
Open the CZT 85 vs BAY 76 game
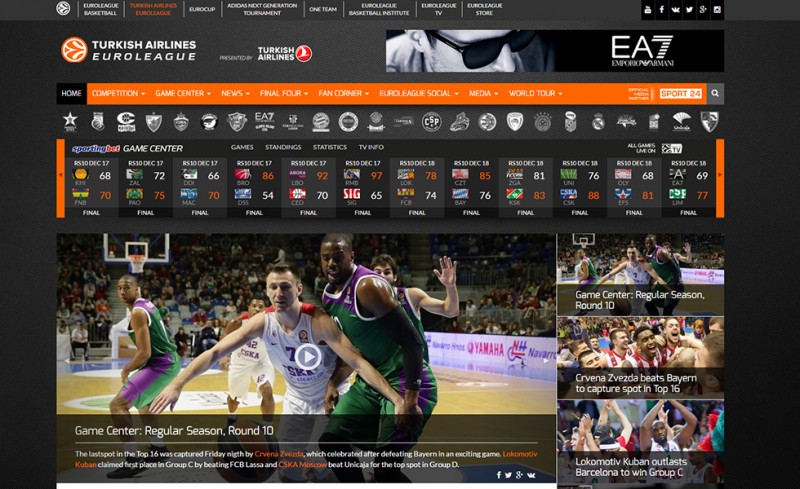pyautogui.click(x=471, y=188)
